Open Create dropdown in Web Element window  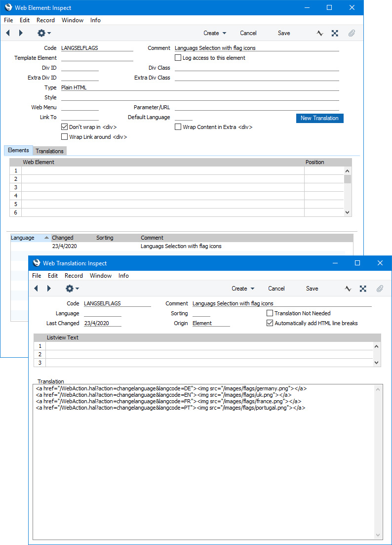coord(215,33)
